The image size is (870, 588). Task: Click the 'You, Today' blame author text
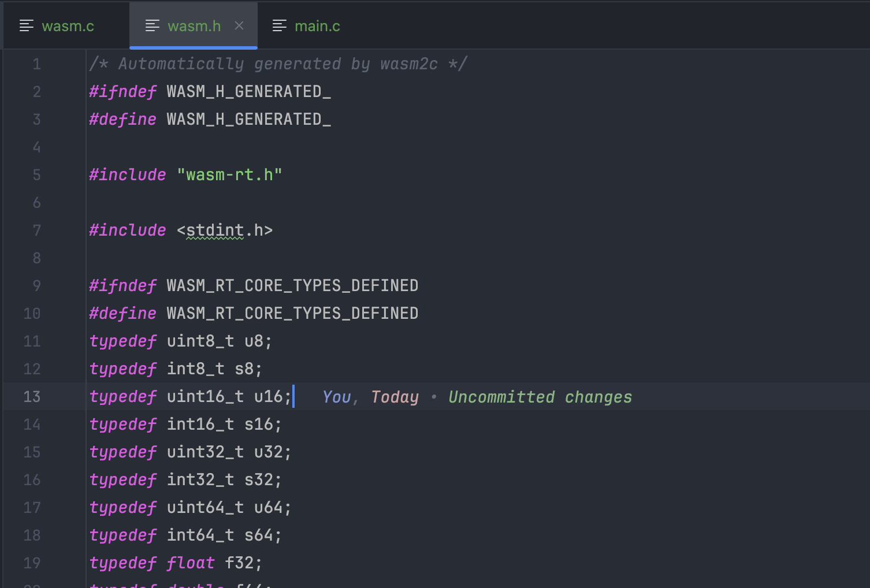click(370, 397)
